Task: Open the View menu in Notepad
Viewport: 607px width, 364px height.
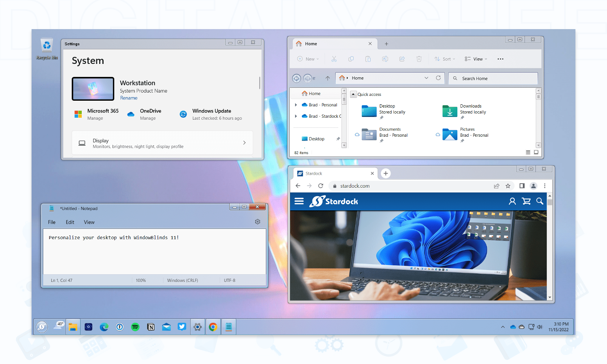Action: pyautogui.click(x=89, y=222)
